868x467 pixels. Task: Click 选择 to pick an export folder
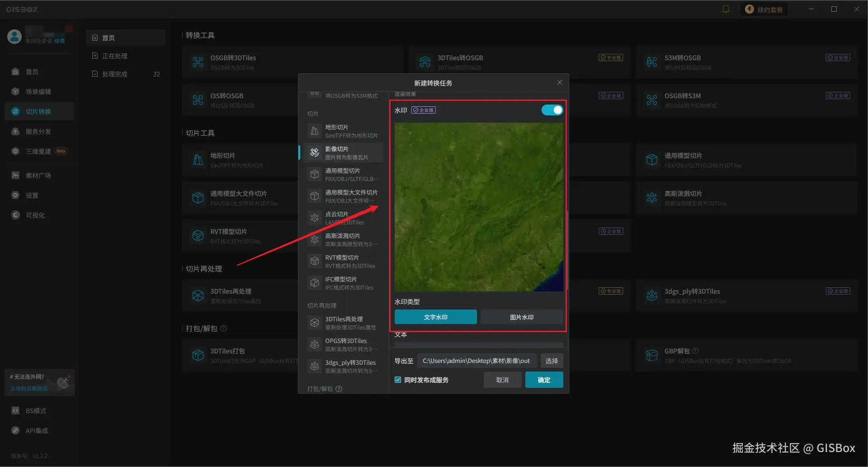552,361
